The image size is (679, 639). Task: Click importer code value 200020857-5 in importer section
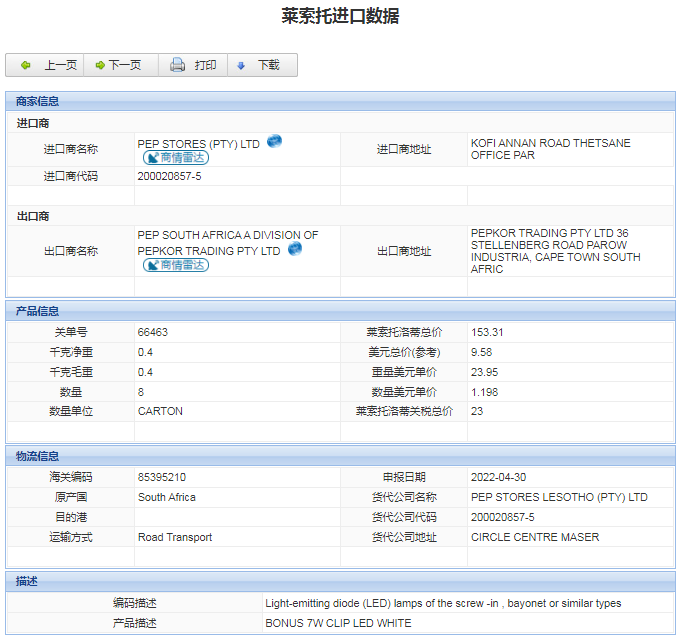pyautogui.click(x=169, y=176)
